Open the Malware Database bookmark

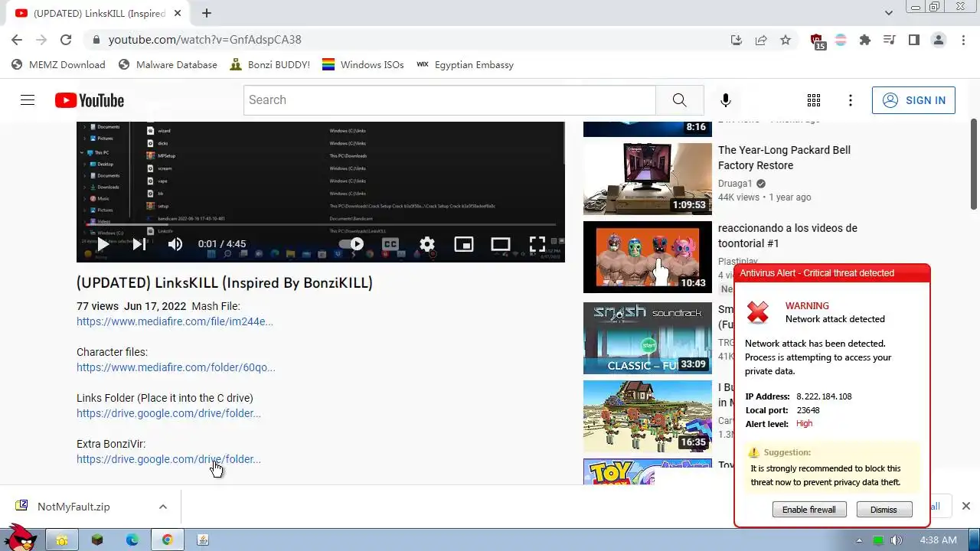(168, 65)
